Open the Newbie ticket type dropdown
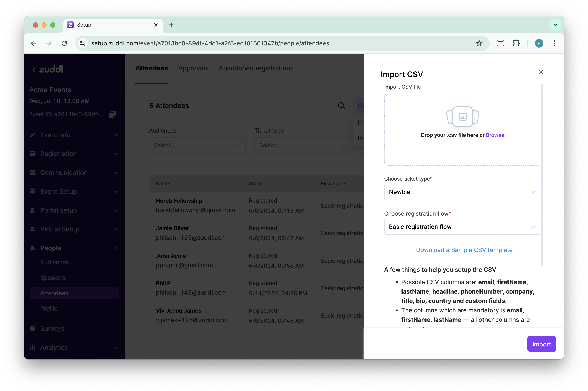Viewport: 588px width, 391px height. pyautogui.click(x=462, y=192)
